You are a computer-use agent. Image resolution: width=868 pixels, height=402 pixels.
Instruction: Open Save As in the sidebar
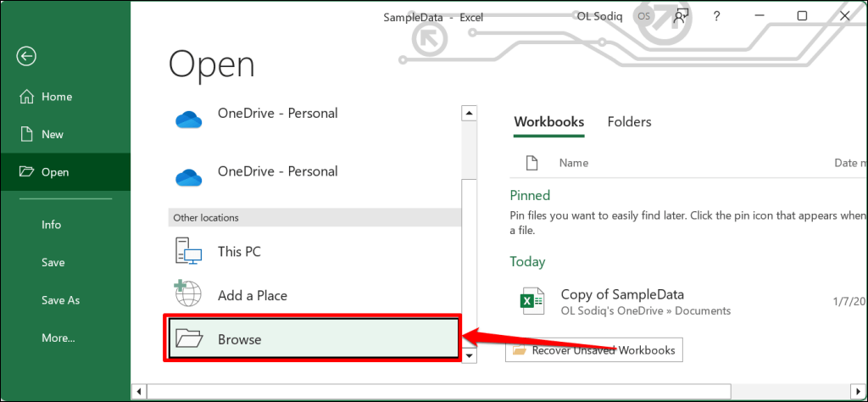click(60, 300)
